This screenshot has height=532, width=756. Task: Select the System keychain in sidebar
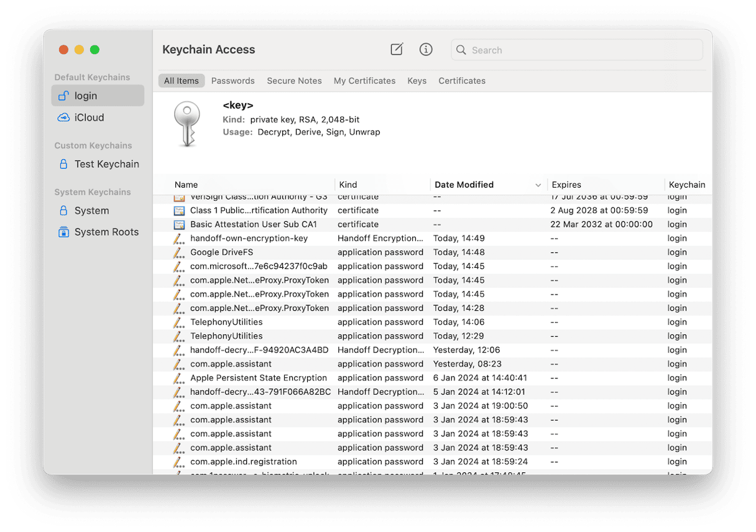point(91,211)
